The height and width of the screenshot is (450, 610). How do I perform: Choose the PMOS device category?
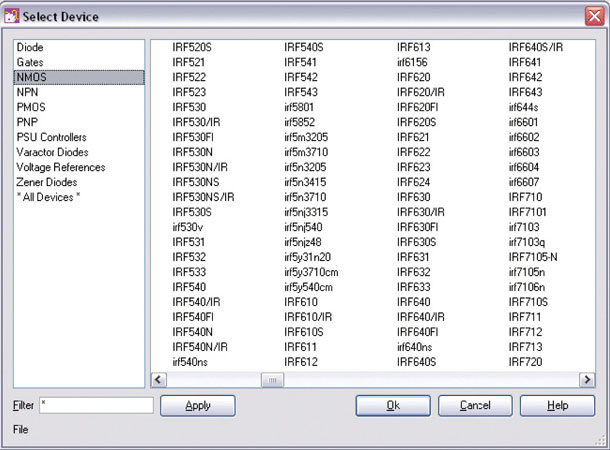click(x=32, y=107)
